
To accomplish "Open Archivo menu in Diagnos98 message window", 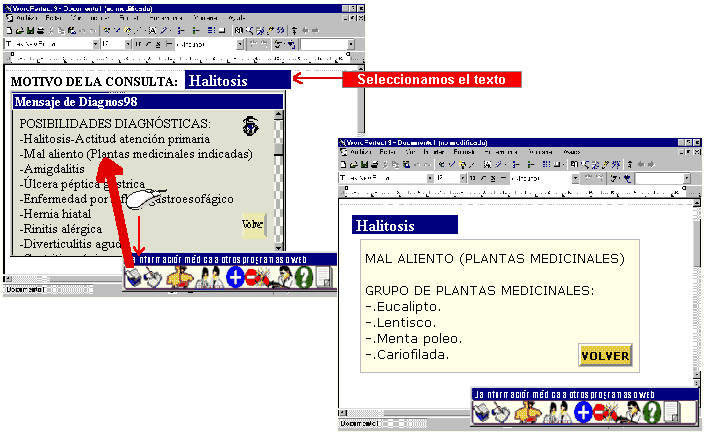I will 27,18.
